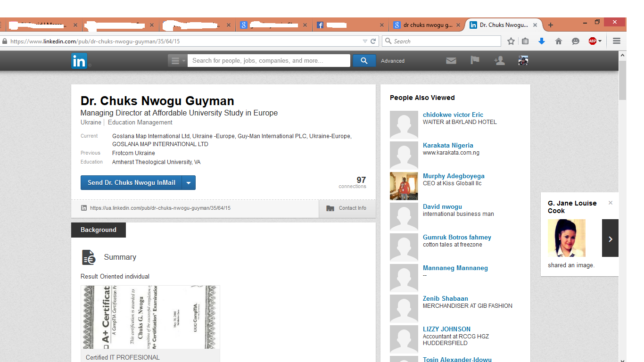Open Advanced search link
644x362 pixels.
coord(393,61)
